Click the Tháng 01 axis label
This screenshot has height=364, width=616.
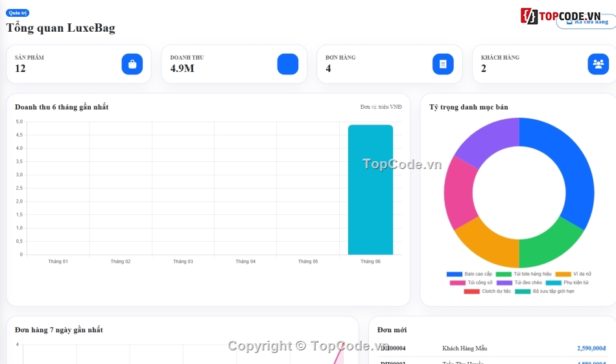[58, 261]
